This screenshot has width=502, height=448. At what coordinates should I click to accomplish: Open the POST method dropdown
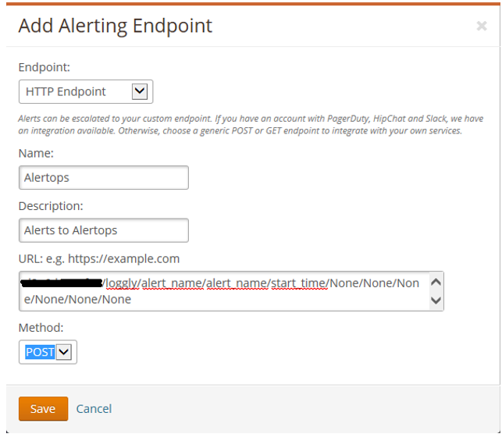pyautogui.click(x=48, y=352)
